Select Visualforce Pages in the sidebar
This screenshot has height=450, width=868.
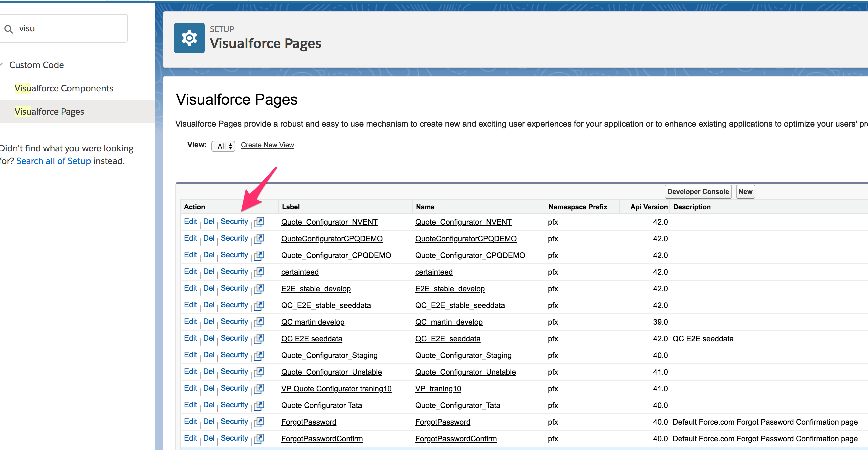(x=49, y=112)
